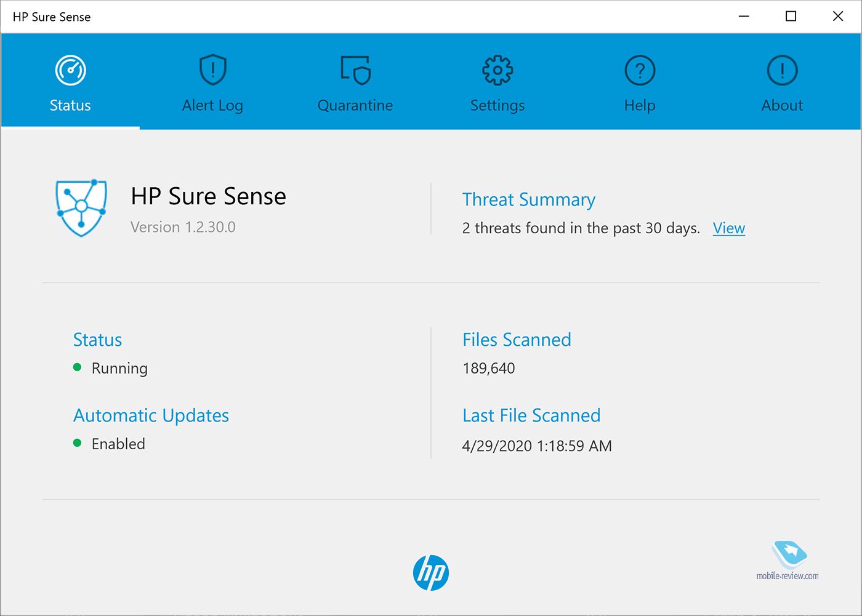Open the About tab label
Image resolution: width=862 pixels, height=616 pixels.
pyautogui.click(x=782, y=105)
